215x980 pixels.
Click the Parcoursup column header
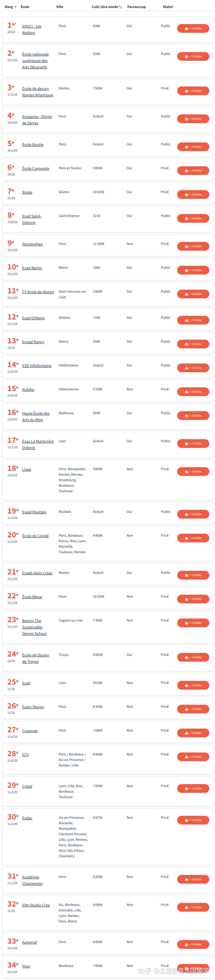click(136, 7)
